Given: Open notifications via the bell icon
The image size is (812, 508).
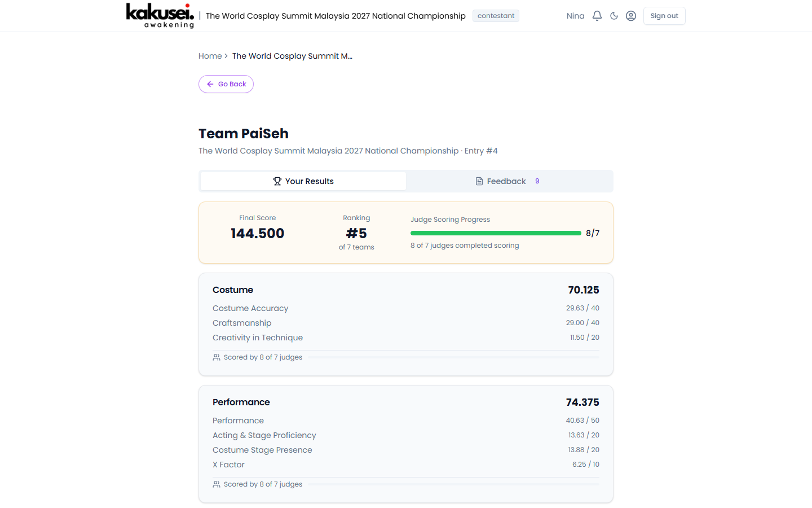Looking at the screenshot, I should click(597, 16).
